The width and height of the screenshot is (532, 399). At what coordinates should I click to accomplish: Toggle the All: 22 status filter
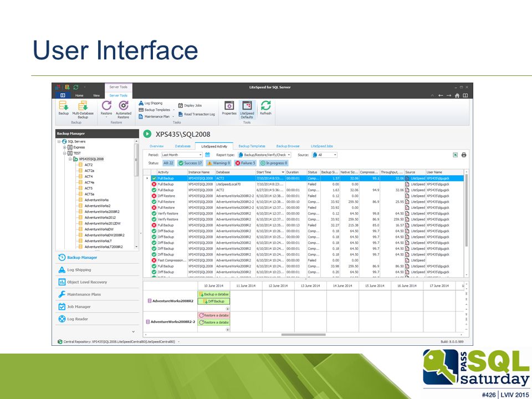168,163
